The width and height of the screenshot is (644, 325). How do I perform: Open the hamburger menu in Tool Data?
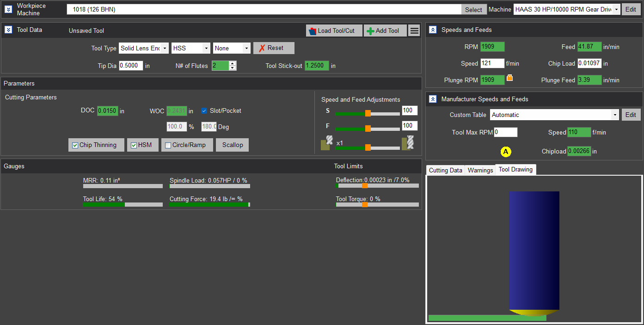[414, 31]
